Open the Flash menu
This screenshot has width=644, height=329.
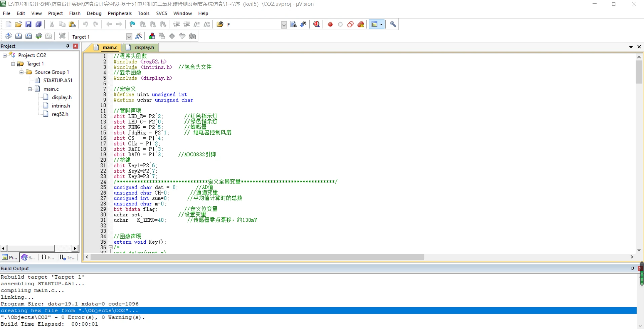tap(75, 13)
